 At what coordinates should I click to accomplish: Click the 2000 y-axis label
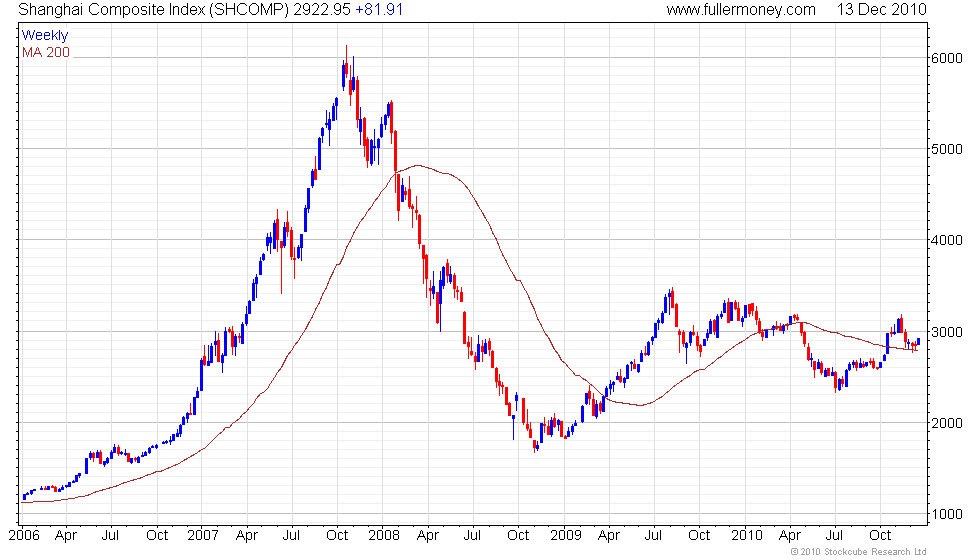(x=947, y=423)
